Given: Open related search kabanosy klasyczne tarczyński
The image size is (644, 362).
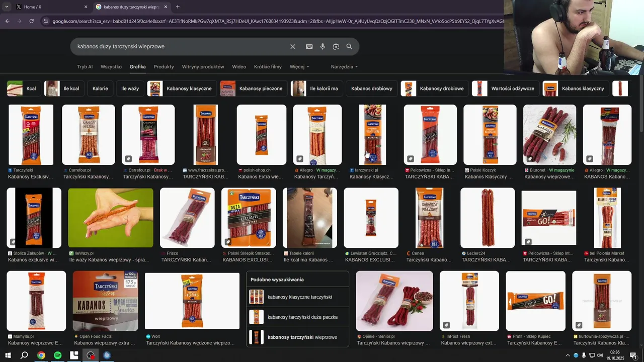Looking at the screenshot, I should click(297, 297).
